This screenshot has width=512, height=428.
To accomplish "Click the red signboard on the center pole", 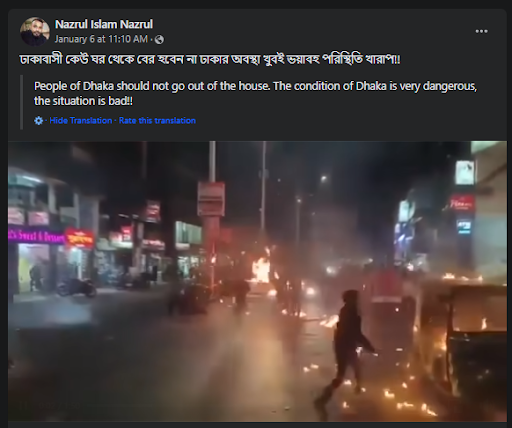I will (211, 199).
